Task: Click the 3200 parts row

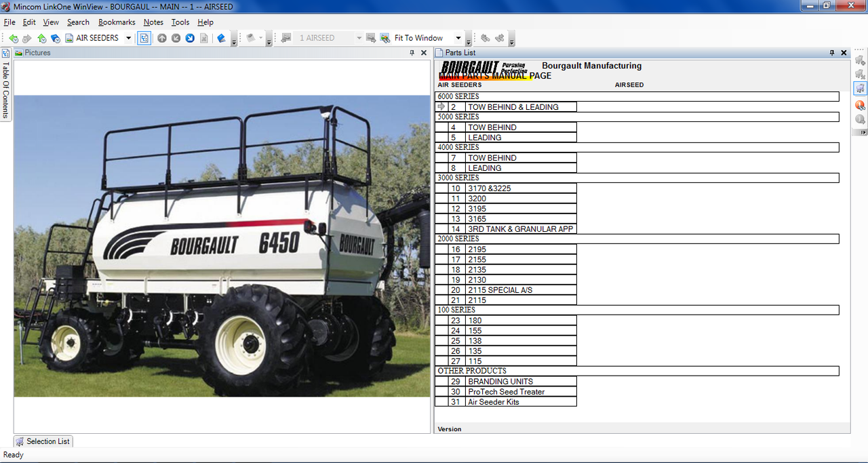Action: click(x=506, y=199)
